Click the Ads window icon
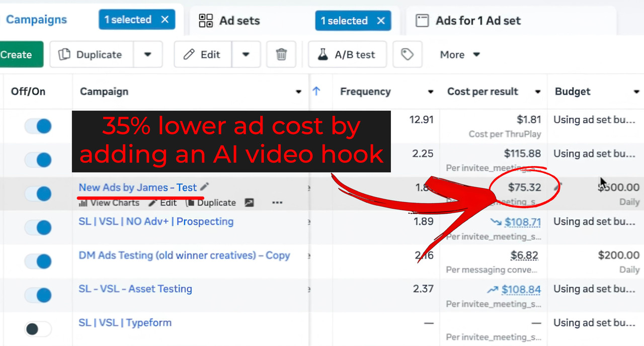 tap(422, 21)
